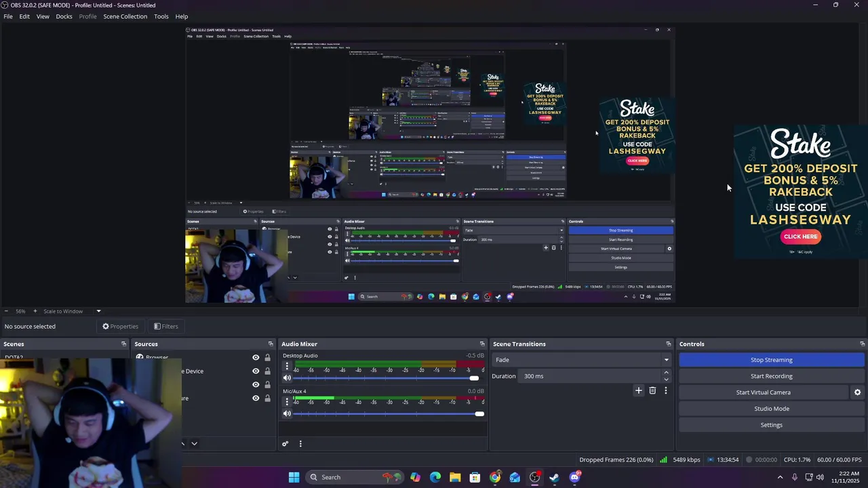The image size is (868, 488).
Task: Open the Help menu
Action: (x=182, y=16)
